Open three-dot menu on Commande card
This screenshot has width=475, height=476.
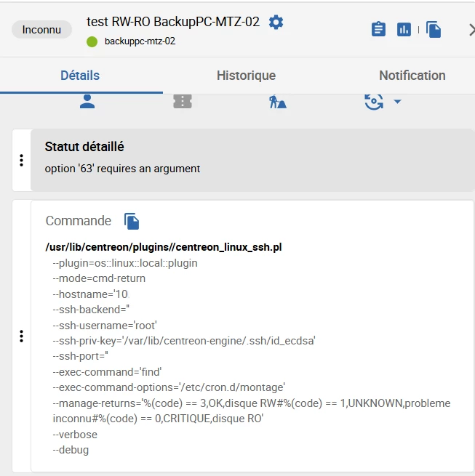point(21,336)
